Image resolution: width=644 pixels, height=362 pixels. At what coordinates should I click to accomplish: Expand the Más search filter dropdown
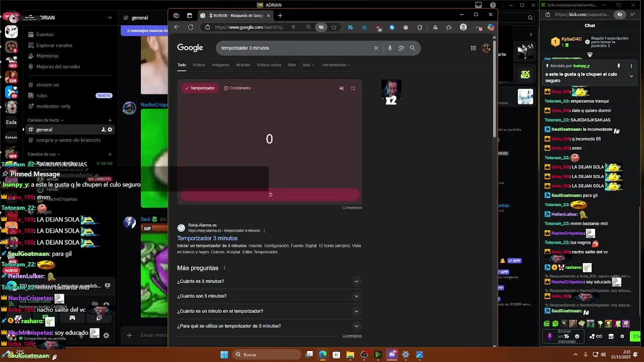click(x=308, y=65)
